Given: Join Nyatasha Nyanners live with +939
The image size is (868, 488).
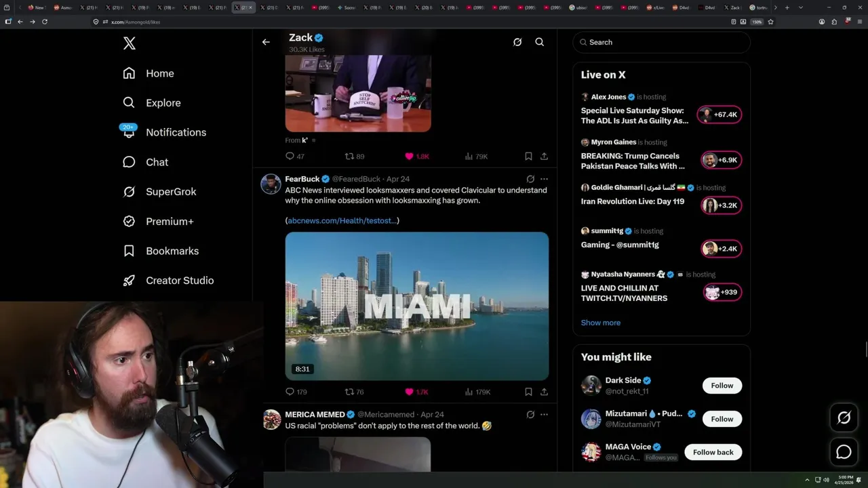Looking at the screenshot, I should 722,292.
